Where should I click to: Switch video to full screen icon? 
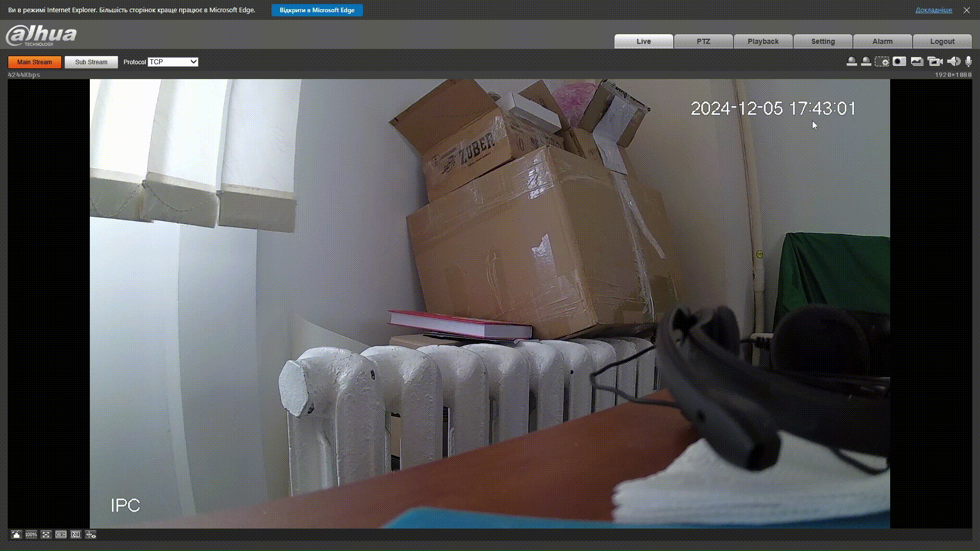[x=46, y=535]
